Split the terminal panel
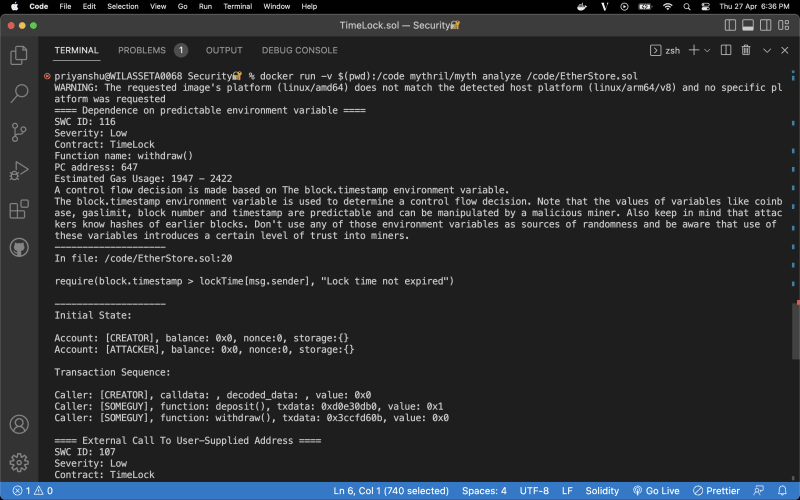Viewport: 800px width, 500px height. pyautogui.click(x=726, y=50)
